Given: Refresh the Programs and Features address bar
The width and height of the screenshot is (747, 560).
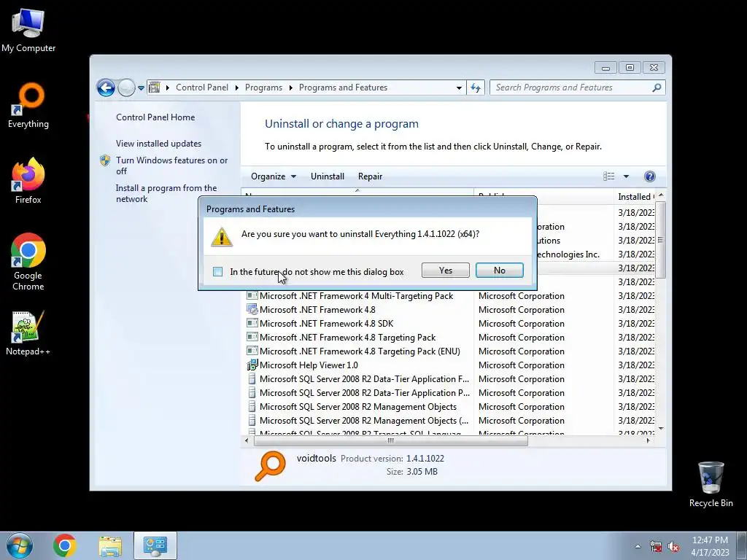Looking at the screenshot, I should coord(476,87).
